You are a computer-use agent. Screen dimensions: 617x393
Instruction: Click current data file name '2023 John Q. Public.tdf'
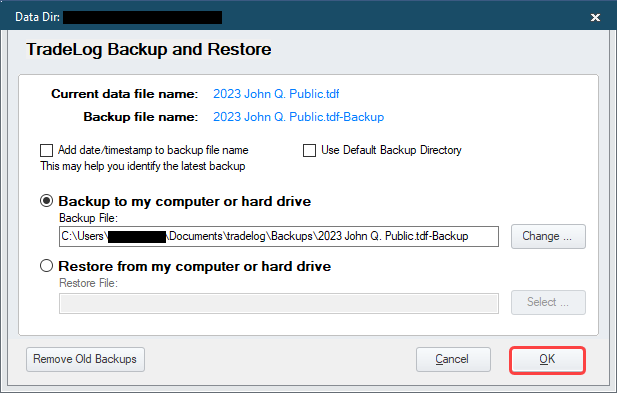pyautogui.click(x=276, y=94)
